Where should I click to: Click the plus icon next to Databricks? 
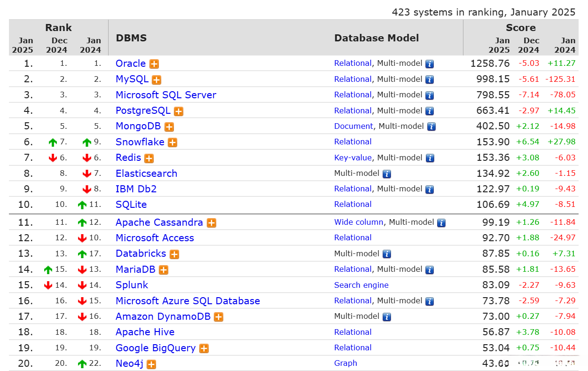click(174, 254)
